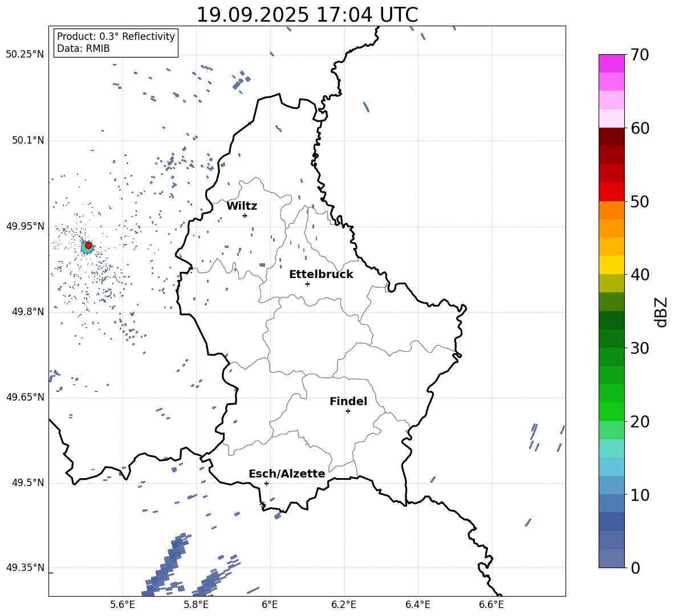675x616 pixels.
Task: Click the 40 colorbar tick label
Action: point(640,275)
